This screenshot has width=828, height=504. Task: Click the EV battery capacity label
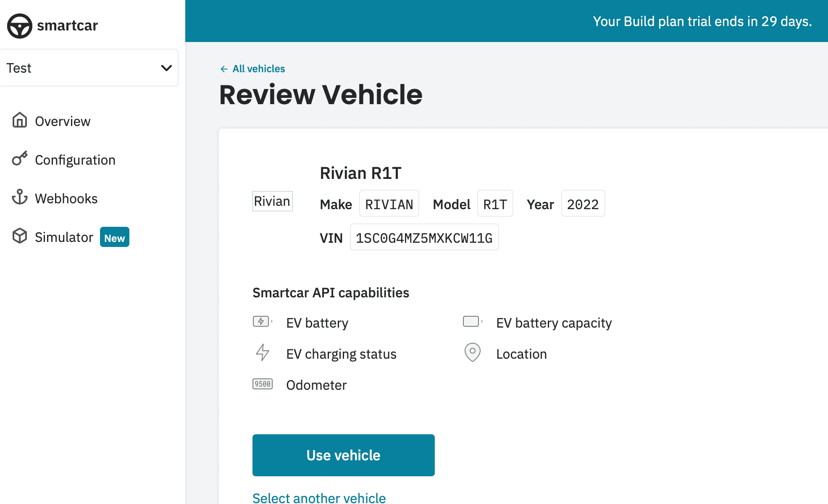[554, 323]
